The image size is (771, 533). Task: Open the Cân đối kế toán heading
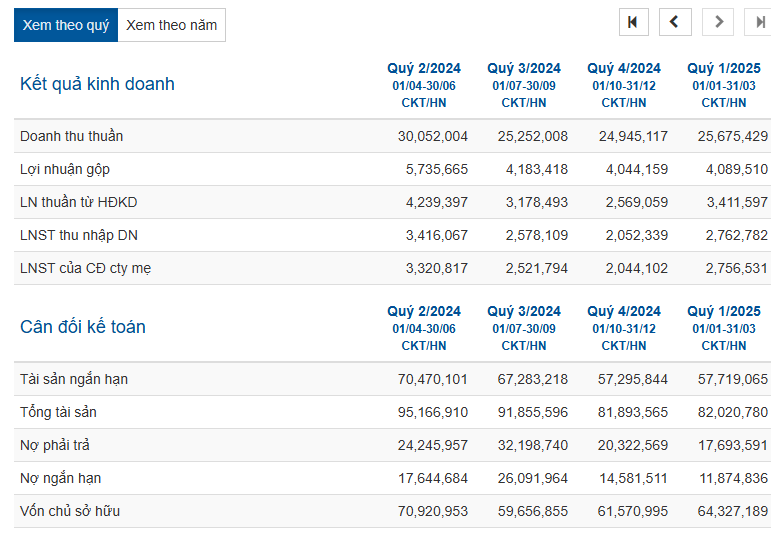coord(83,327)
